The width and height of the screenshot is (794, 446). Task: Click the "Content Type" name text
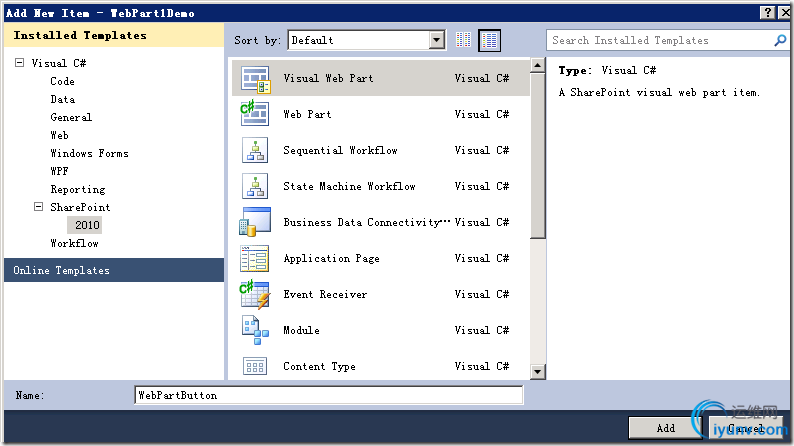320,366
